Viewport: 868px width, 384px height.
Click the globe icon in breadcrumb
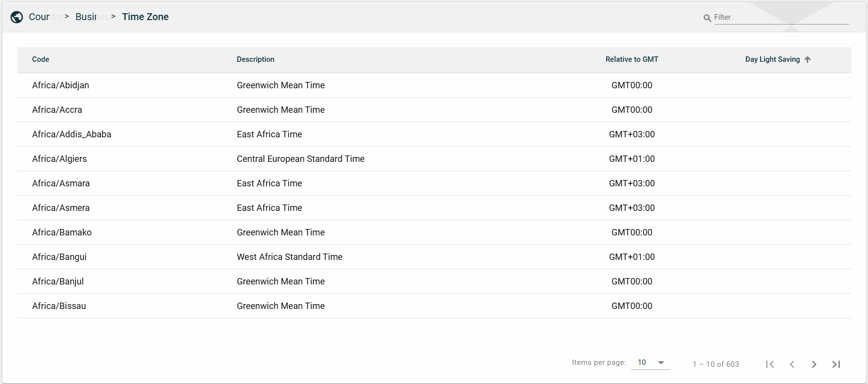click(x=17, y=17)
